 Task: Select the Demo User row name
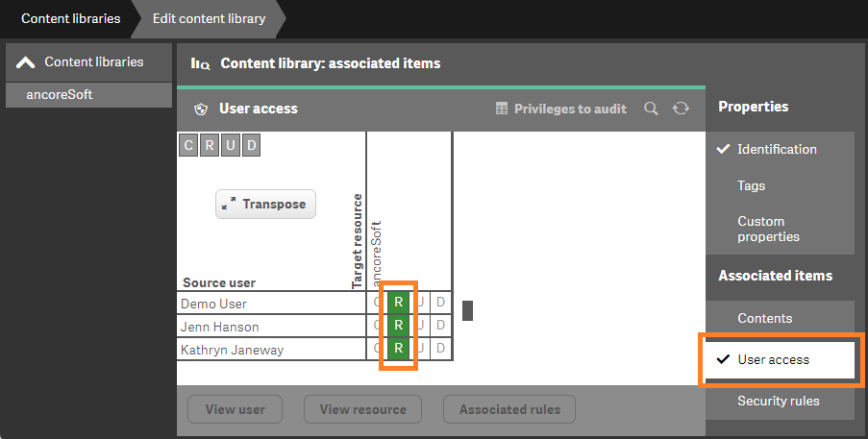tap(213, 304)
